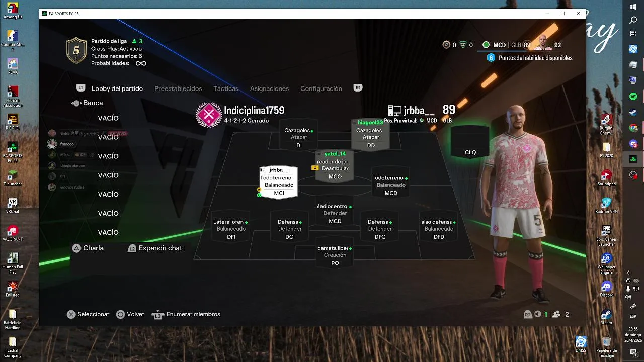Select the jrbba__ MCI position card
This screenshot has width=644, height=362.
(279, 182)
